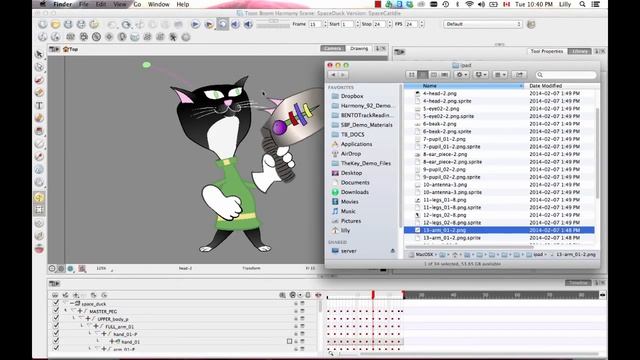The height and width of the screenshot is (360, 640).
Task: Click the Render and Play icon
Action: 209,24
